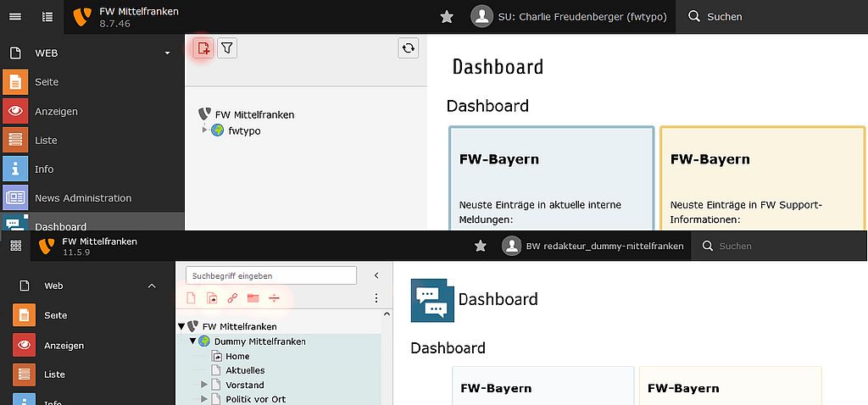Open the filter icon in 8.7 page tree toolbar
Screen dimensions: 868x405
coord(227,48)
